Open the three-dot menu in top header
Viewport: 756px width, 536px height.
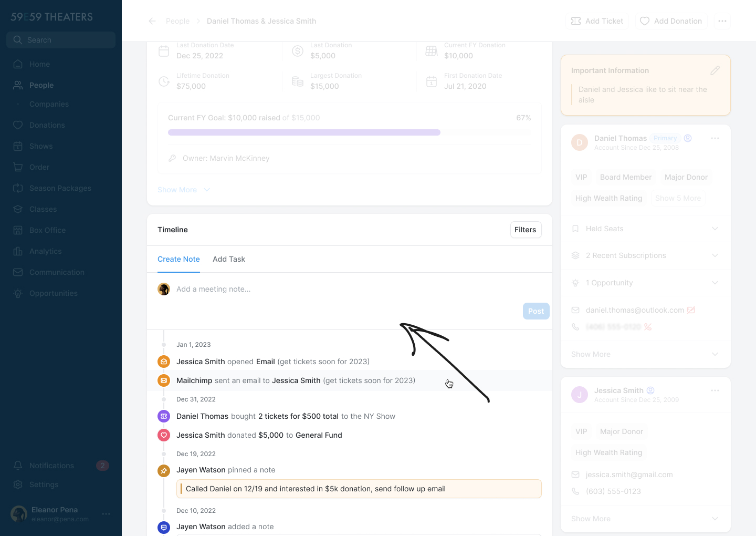tap(722, 21)
